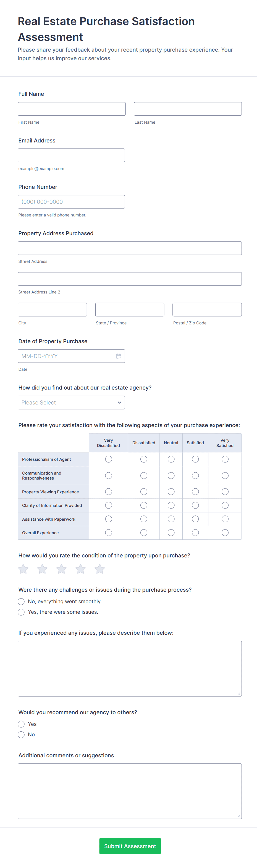The width and height of the screenshot is (257, 868).
Task: Click the additional comments textarea resize handle
Action: (239, 816)
